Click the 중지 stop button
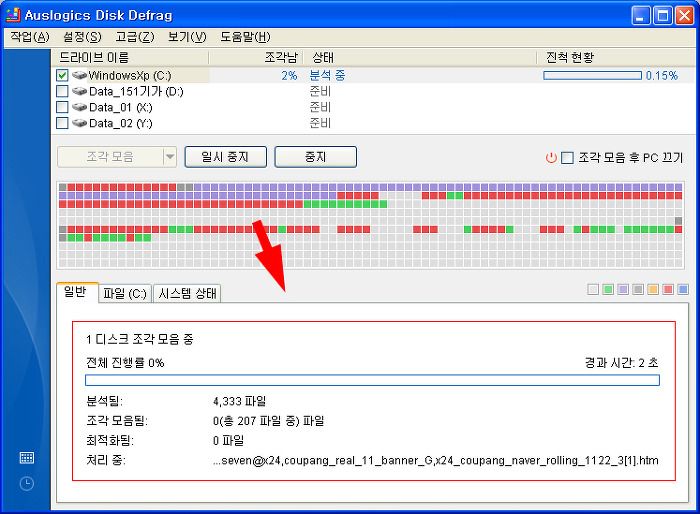The image size is (700, 514). (316, 157)
